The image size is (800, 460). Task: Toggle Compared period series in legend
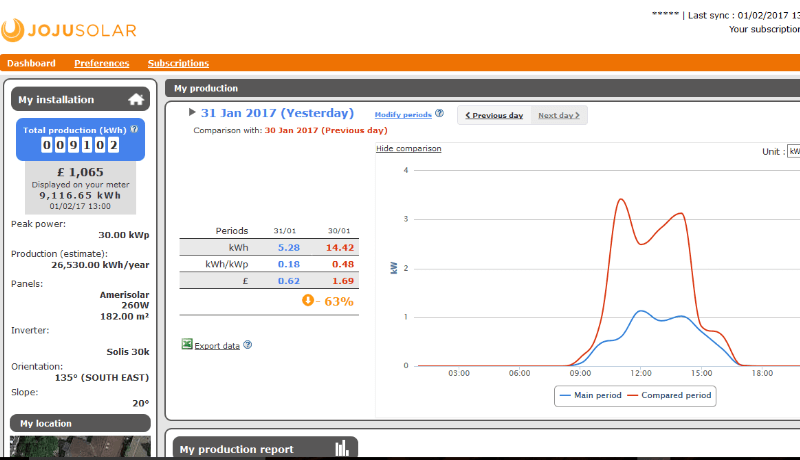click(x=672, y=395)
